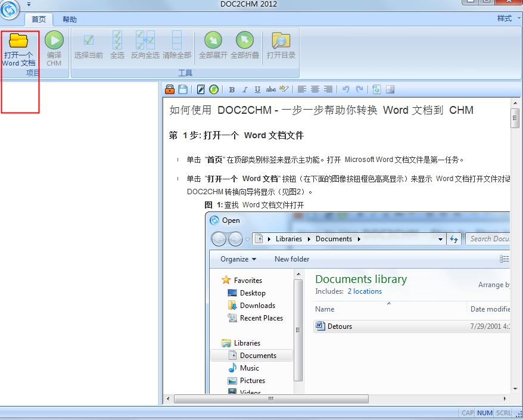Click the orange lock icon in editor toolbar
The width and height of the screenshot is (523, 420).
pyautogui.click(x=170, y=89)
